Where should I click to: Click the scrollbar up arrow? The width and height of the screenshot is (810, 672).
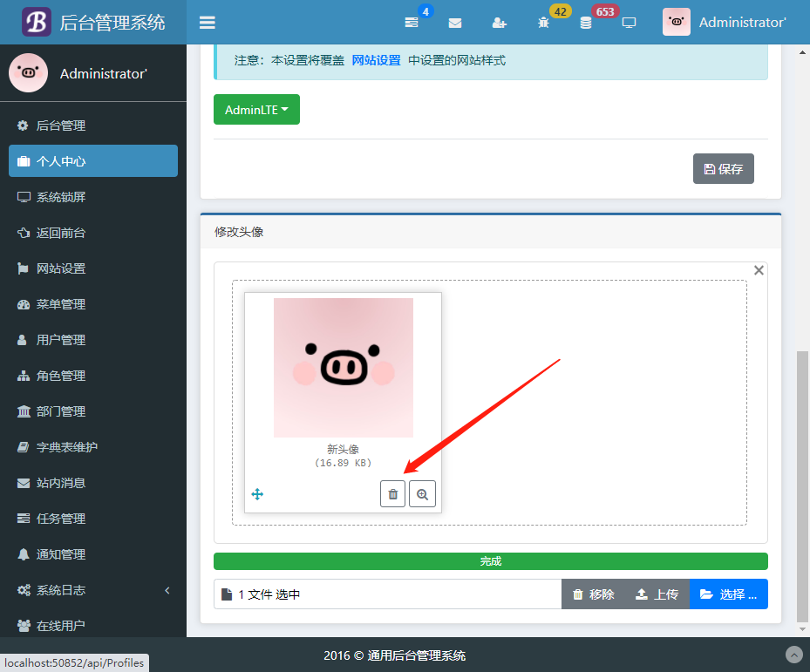[802, 52]
